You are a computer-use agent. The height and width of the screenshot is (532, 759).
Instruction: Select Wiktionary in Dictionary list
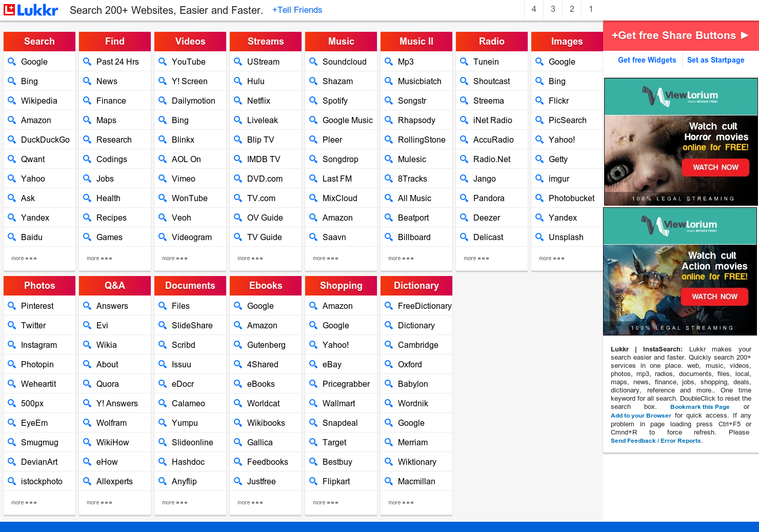(x=416, y=462)
